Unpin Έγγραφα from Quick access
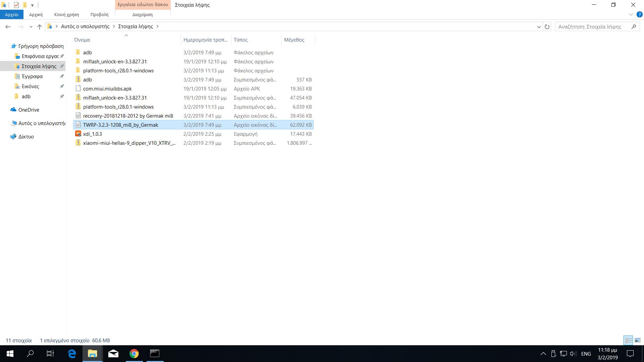Viewport: 644px width, 362px height. [x=62, y=76]
